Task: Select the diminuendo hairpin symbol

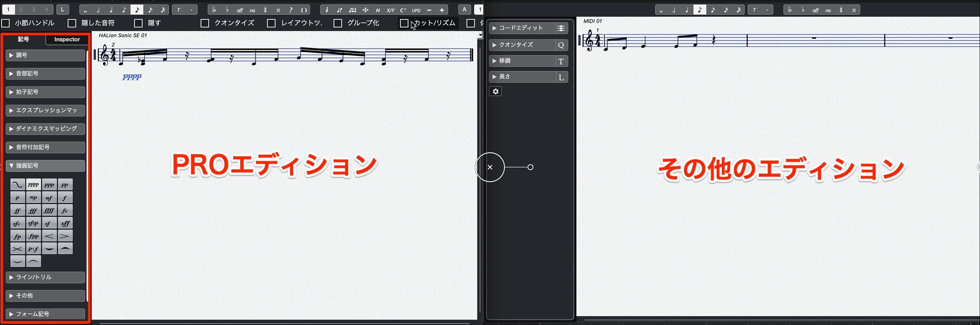Action: pos(65,236)
